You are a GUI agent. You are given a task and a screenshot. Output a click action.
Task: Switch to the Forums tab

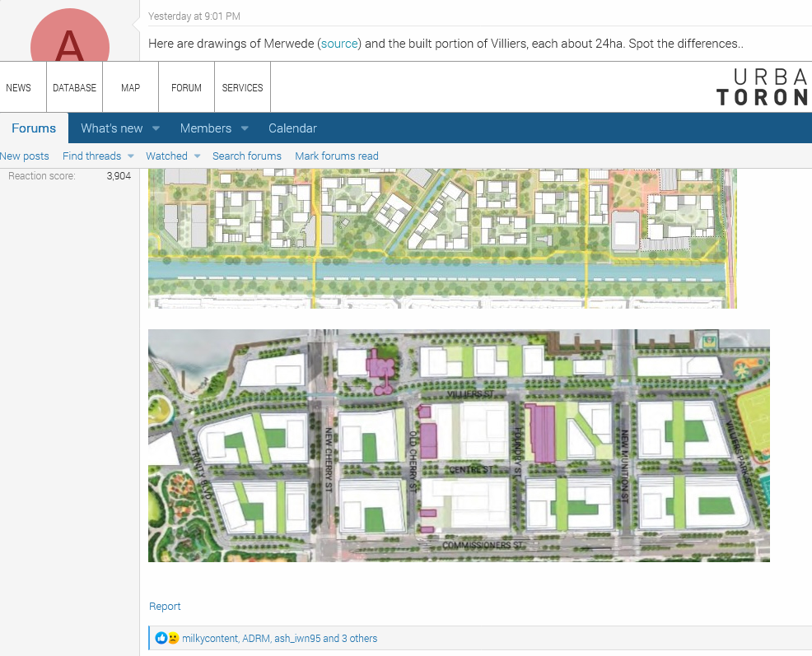click(x=34, y=128)
